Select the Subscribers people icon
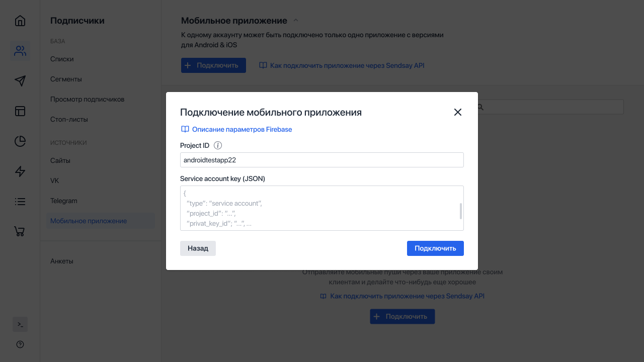The width and height of the screenshot is (644, 362). point(20,50)
